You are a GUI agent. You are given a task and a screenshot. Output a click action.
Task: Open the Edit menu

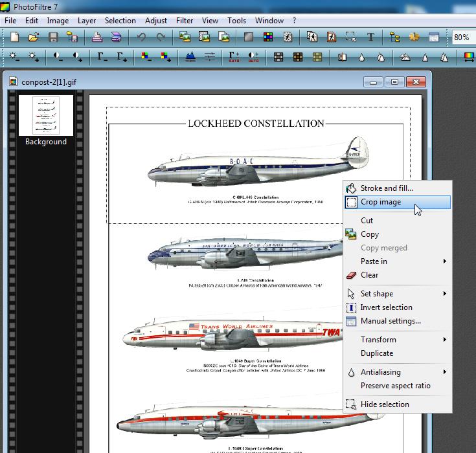[x=32, y=21]
